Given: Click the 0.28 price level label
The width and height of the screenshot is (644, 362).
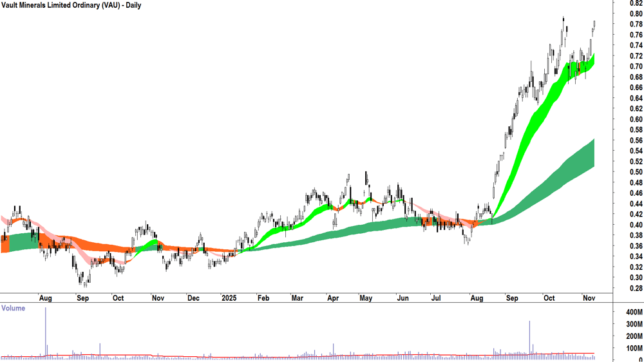Looking at the screenshot, I should pos(636,289).
